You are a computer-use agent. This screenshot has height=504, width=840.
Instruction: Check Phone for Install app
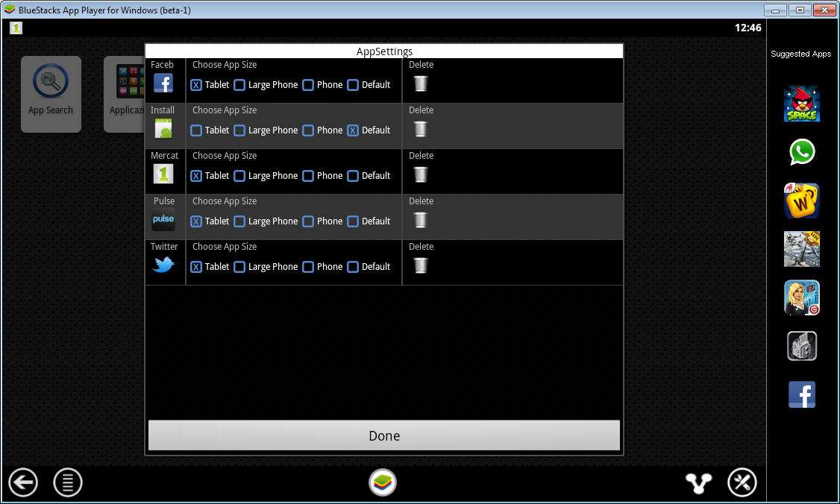tap(308, 130)
